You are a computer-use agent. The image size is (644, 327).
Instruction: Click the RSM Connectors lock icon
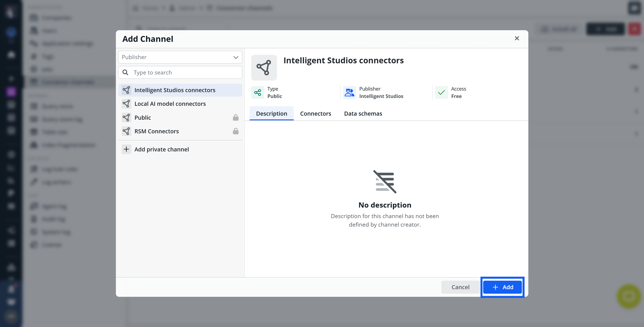click(236, 131)
